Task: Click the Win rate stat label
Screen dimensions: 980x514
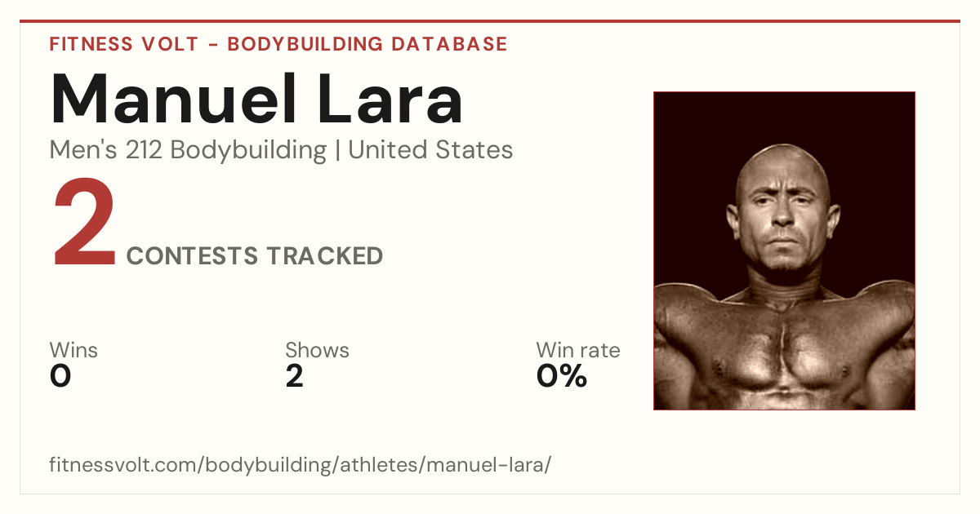Action: (x=578, y=350)
